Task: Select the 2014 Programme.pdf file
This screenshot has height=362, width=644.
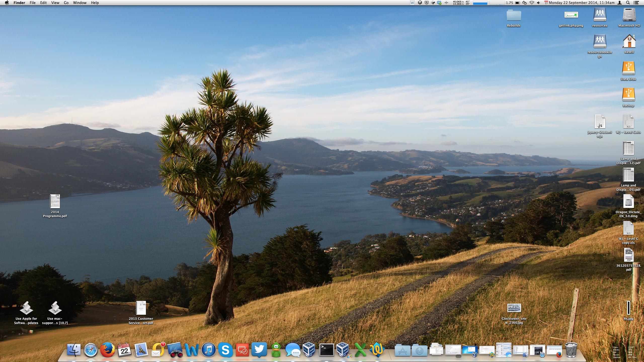Action: click(55, 202)
